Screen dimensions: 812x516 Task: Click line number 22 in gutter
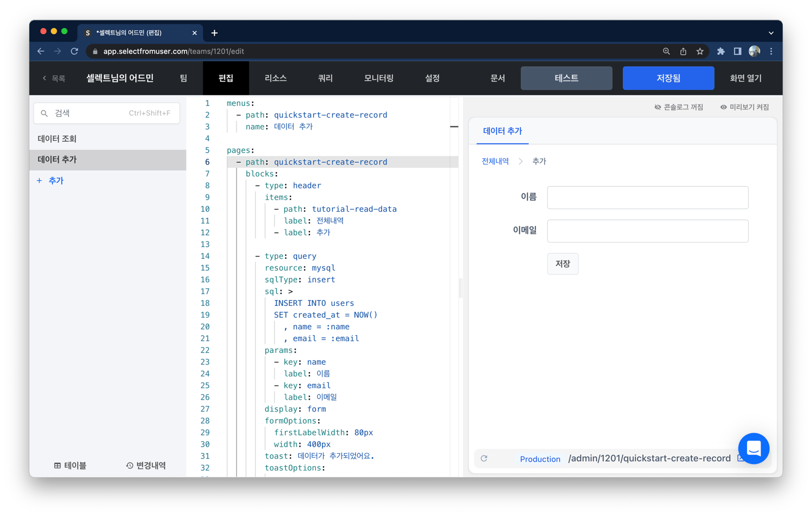click(x=205, y=350)
